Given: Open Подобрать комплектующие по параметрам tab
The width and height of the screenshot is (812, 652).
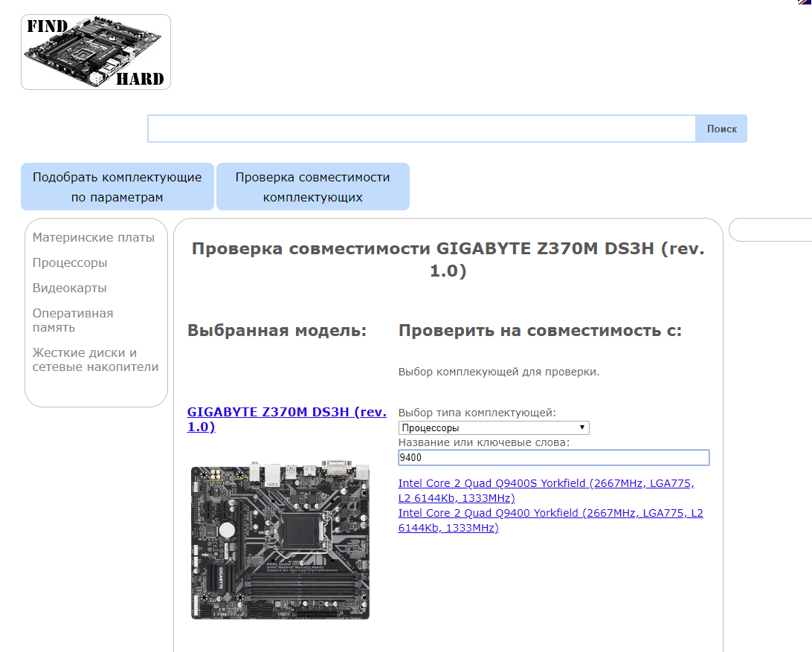Looking at the screenshot, I should tap(117, 187).
